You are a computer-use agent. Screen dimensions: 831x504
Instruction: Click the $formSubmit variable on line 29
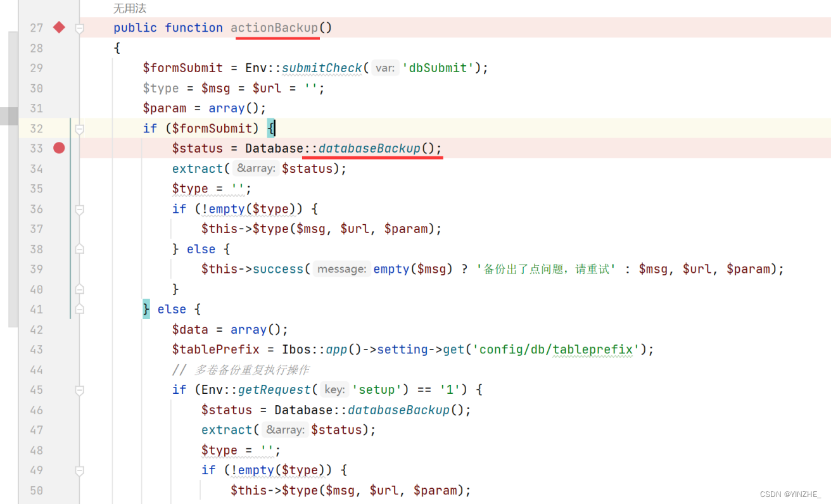(x=183, y=68)
